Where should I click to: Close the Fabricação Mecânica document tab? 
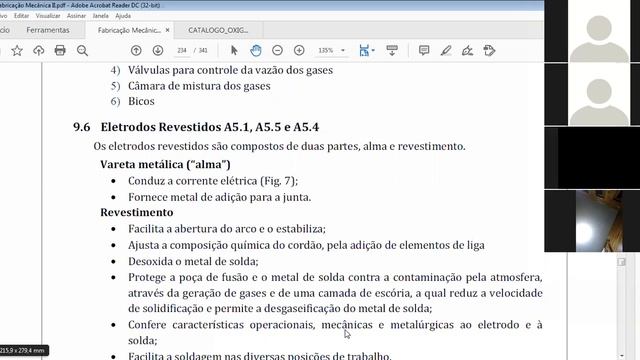tap(167, 30)
